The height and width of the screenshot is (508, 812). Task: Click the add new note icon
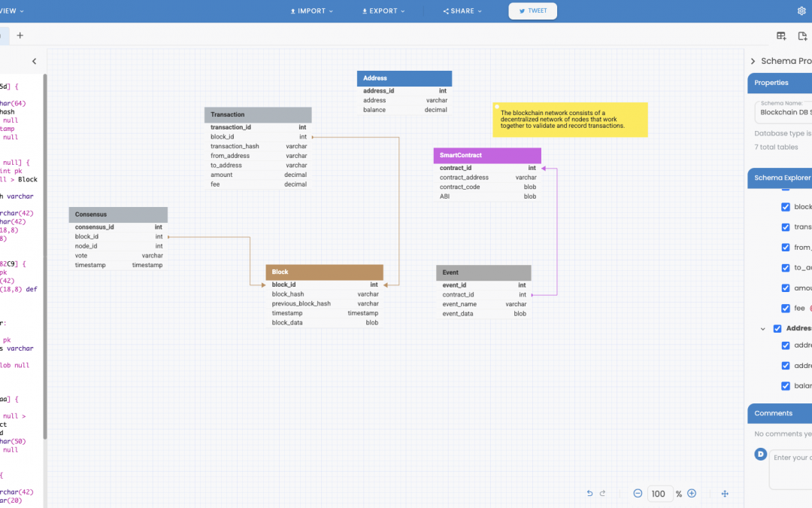(803, 35)
